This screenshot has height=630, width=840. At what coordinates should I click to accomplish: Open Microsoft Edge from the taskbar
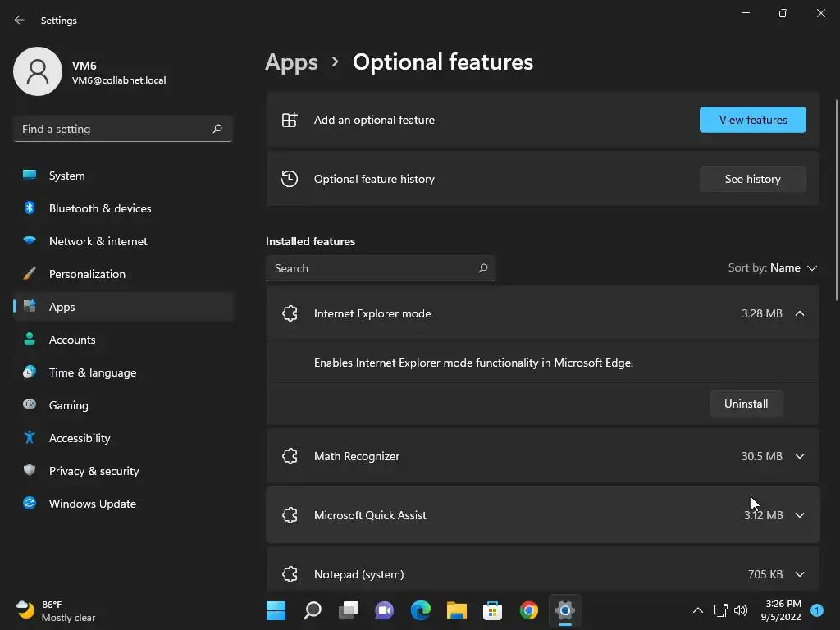[x=421, y=610]
